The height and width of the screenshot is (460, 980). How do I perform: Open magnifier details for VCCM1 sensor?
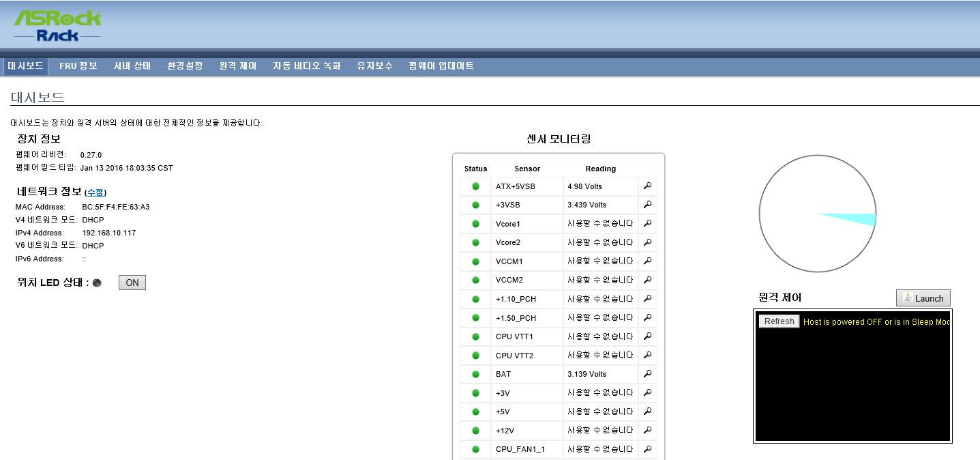647,261
